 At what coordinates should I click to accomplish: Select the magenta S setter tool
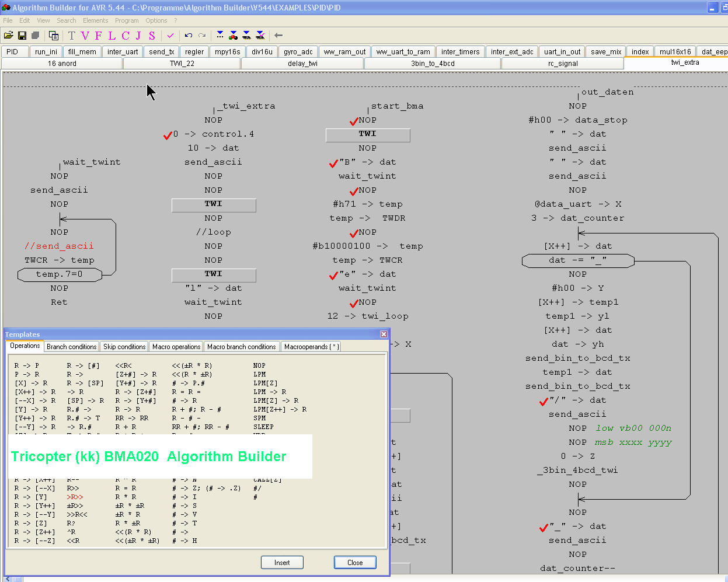point(152,36)
